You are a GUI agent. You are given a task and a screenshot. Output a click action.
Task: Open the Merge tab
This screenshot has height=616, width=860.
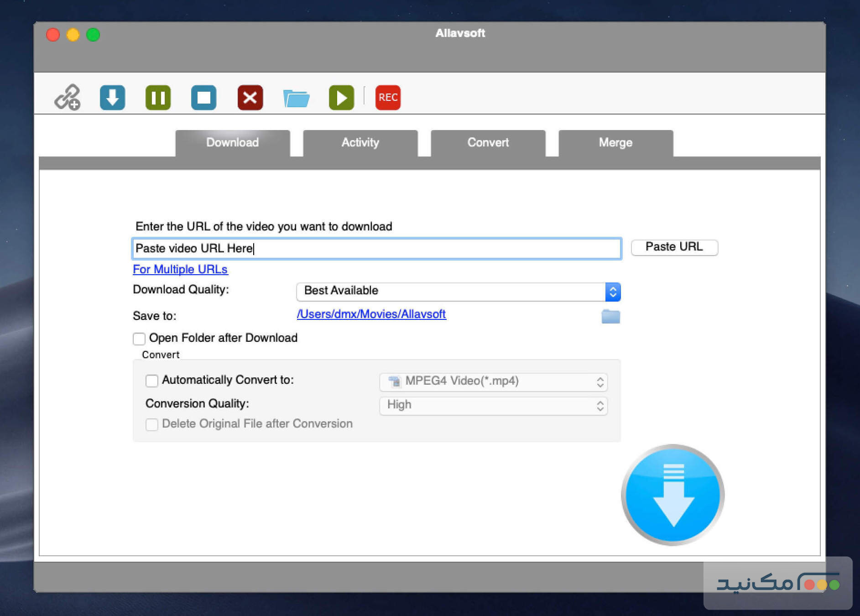(x=615, y=143)
